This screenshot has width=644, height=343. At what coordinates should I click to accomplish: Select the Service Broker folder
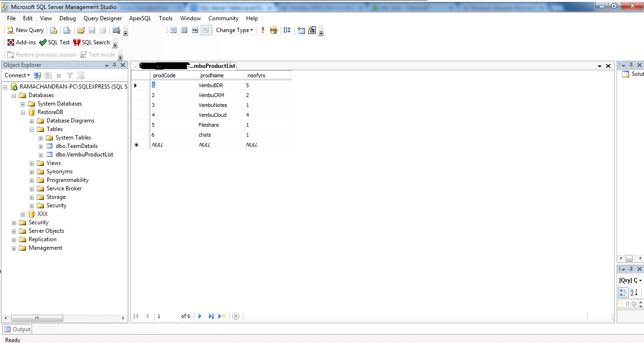[x=64, y=188]
